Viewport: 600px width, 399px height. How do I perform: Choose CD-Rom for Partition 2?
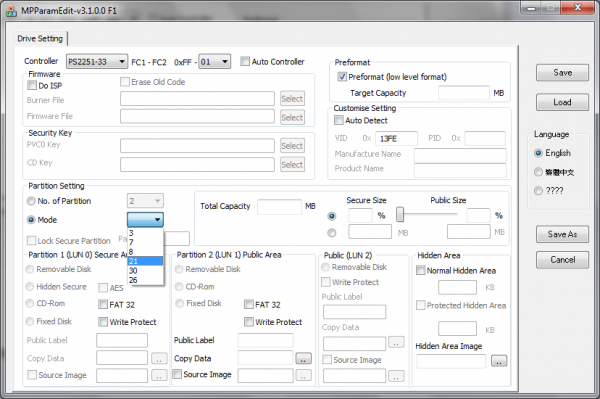click(x=179, y=287)
